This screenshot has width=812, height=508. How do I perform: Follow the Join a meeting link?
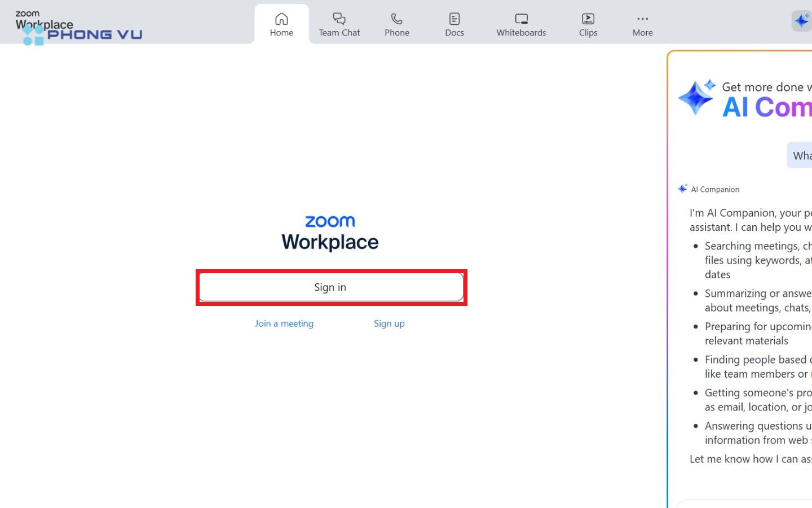click(284, 323)
